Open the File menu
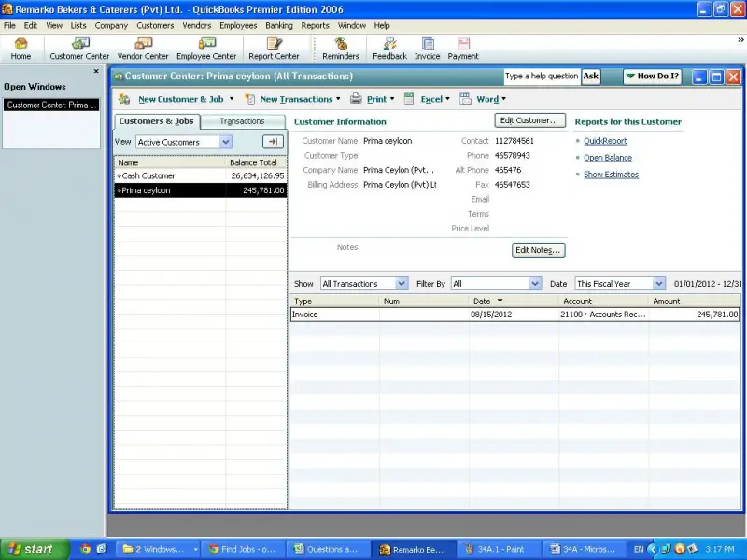The image size is (747, 560). click(9, 26)
